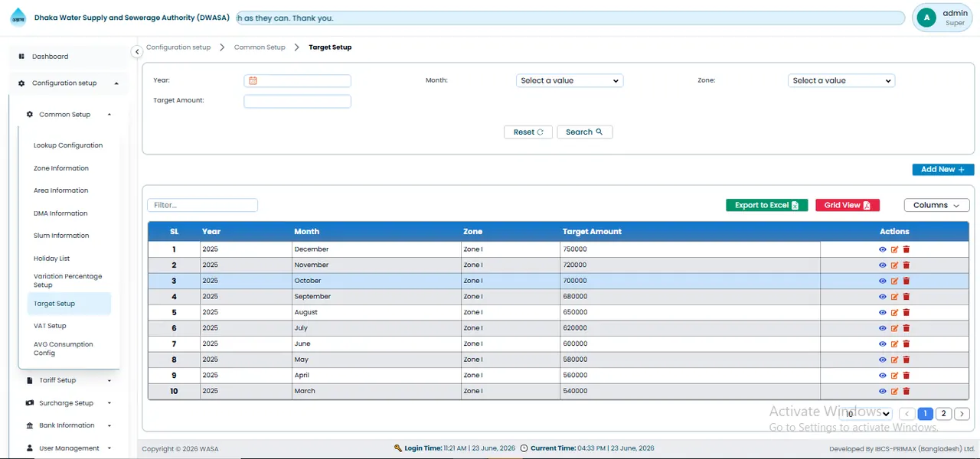
Task: Edit the August target entry
Action: coord(894,312)
